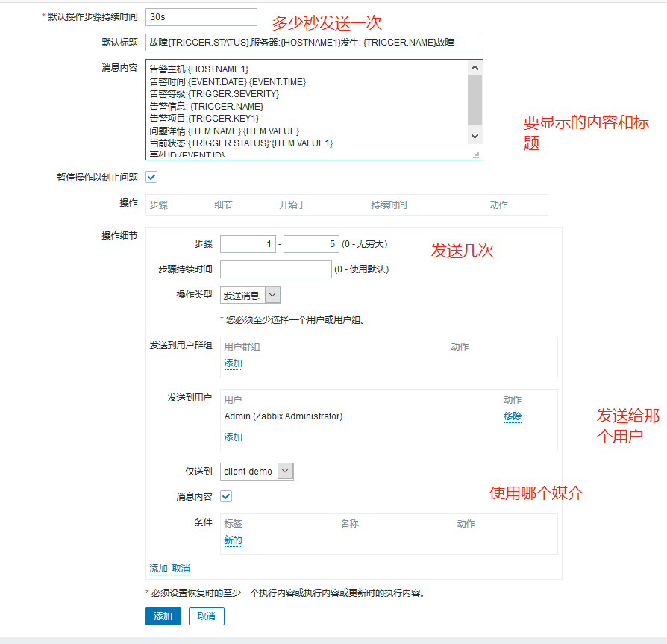Enable the 暂停操作以制止问题 checkbox
Image resolution: width=667 pixels, height=644 pixels.
point(151,177)
